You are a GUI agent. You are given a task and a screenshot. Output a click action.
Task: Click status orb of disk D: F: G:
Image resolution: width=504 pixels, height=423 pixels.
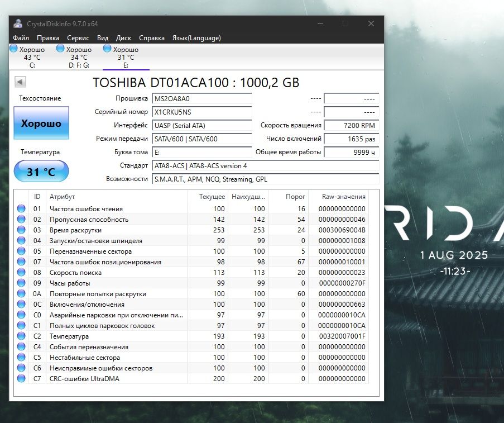tap(60, 49)
